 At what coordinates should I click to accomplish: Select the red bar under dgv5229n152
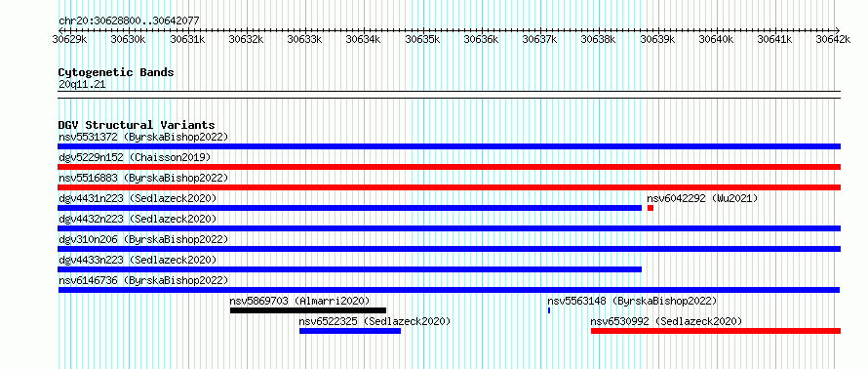tap(449, 167)
